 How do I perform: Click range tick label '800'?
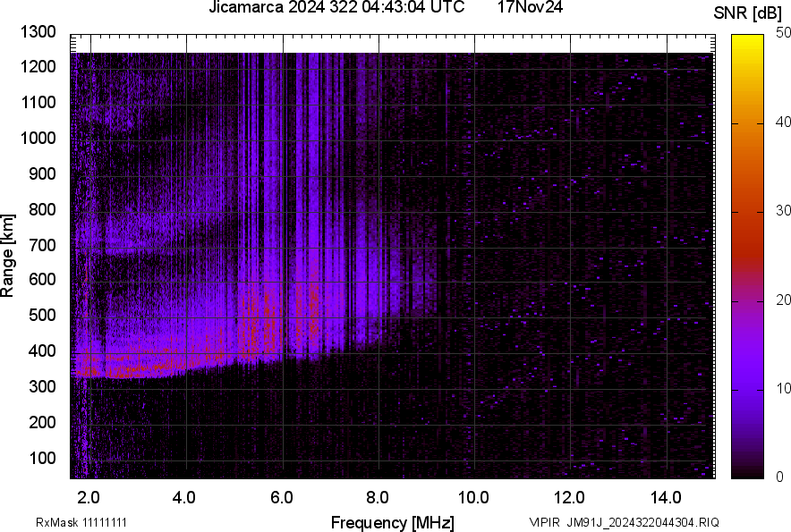click(x=42, y=209)
